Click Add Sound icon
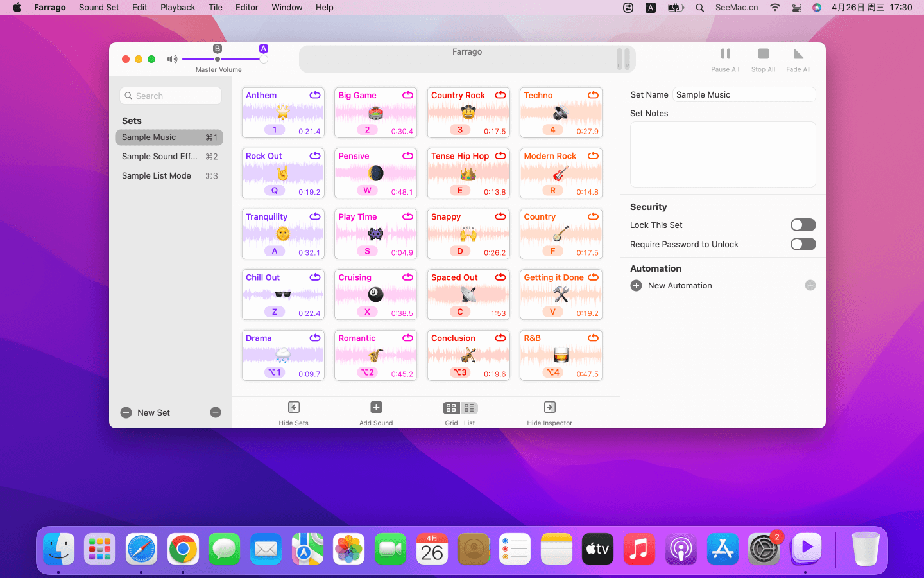This screenshot has height=578, width=924. click(x=376, y=407)
